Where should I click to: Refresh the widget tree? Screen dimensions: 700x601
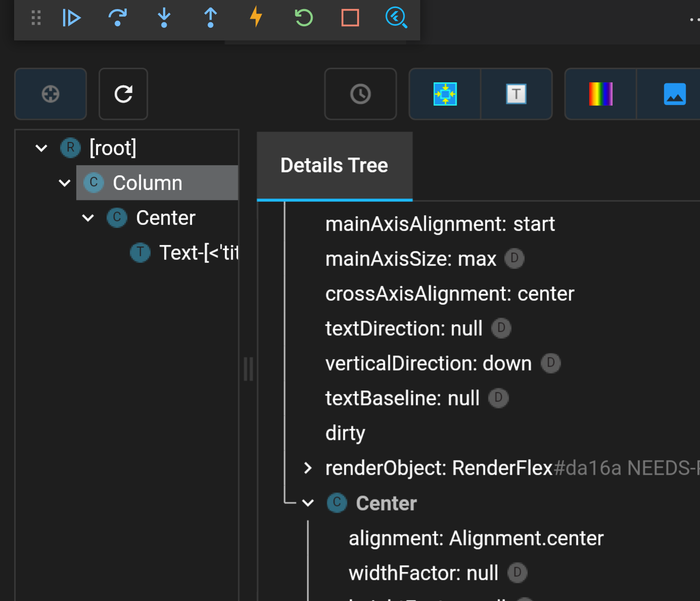(x=123, y=94)
